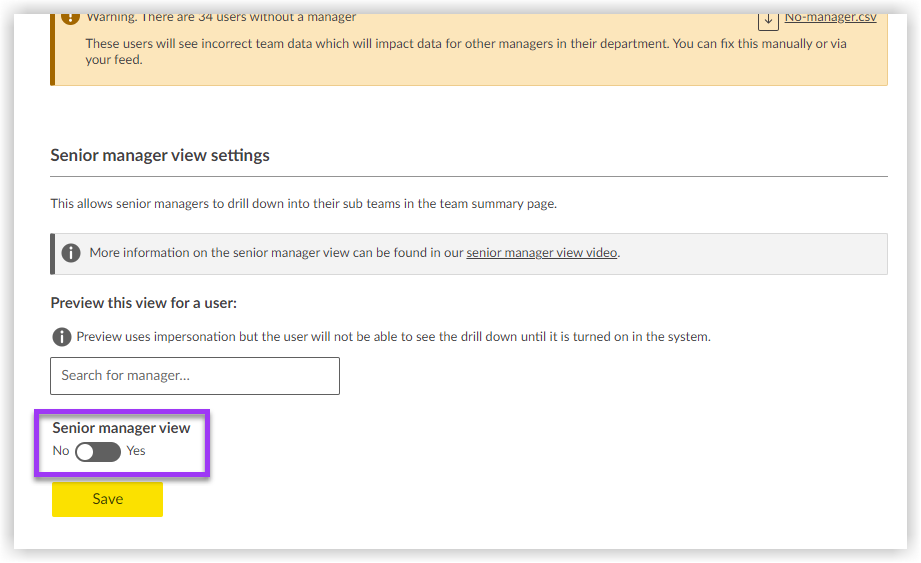Open the No-manager.csv file link
The height and width of the screenshot is (563, 921).
coord(830,17)
